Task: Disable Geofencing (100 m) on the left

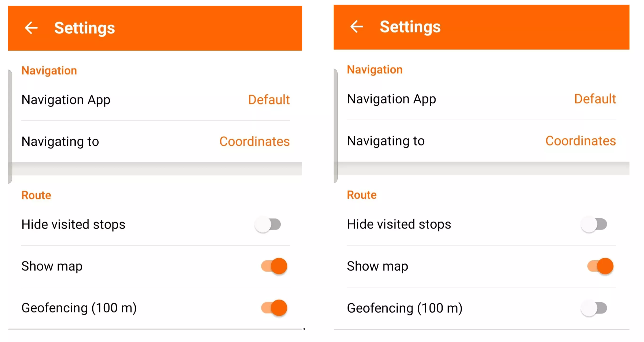Action: [274, 308]
